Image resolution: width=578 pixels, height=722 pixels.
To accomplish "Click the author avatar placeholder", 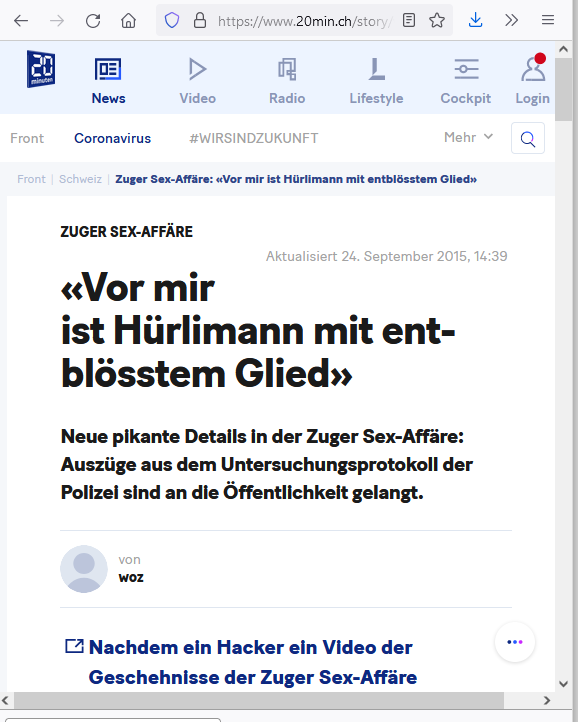I will [84, 569].
